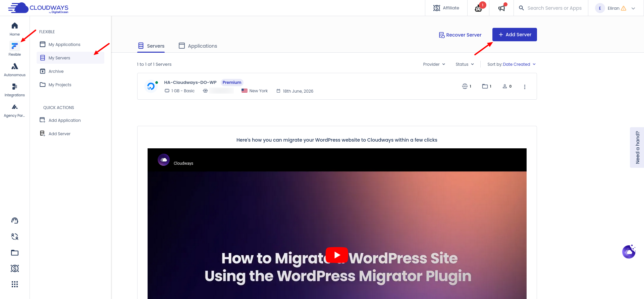Click the blue Add Server button
The height and width of the screenshot is (299, 644).
(515, 35)
